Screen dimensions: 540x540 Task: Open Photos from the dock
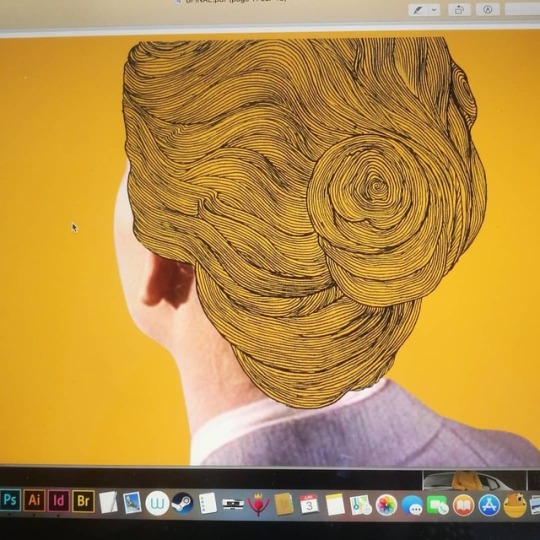pyautogui.click(x=386, y=506)
